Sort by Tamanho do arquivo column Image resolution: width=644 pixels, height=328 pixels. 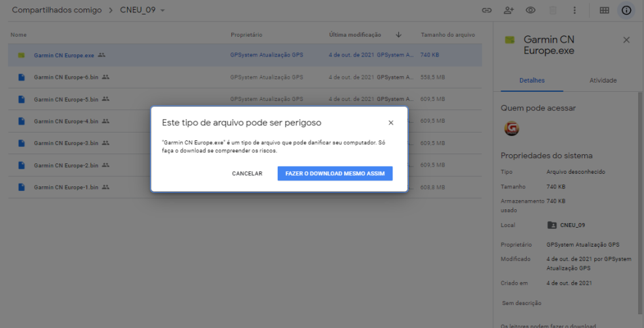coord(447,35)
